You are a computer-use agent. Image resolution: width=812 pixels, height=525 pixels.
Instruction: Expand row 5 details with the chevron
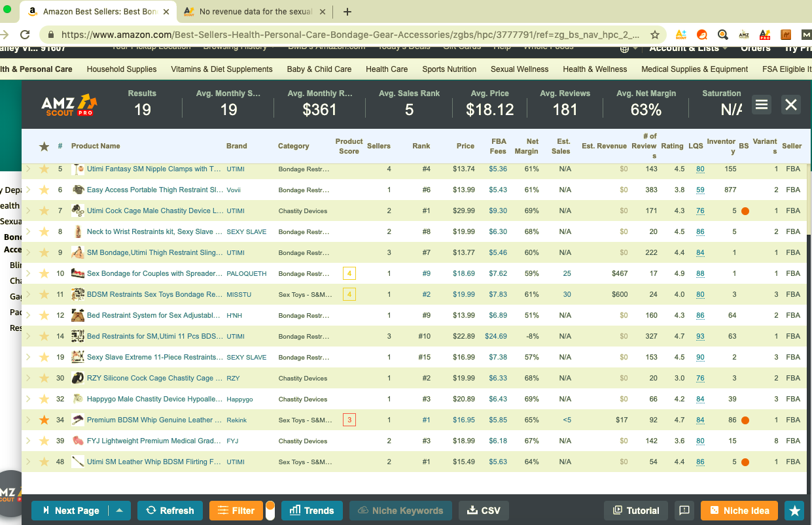(28, 169)
